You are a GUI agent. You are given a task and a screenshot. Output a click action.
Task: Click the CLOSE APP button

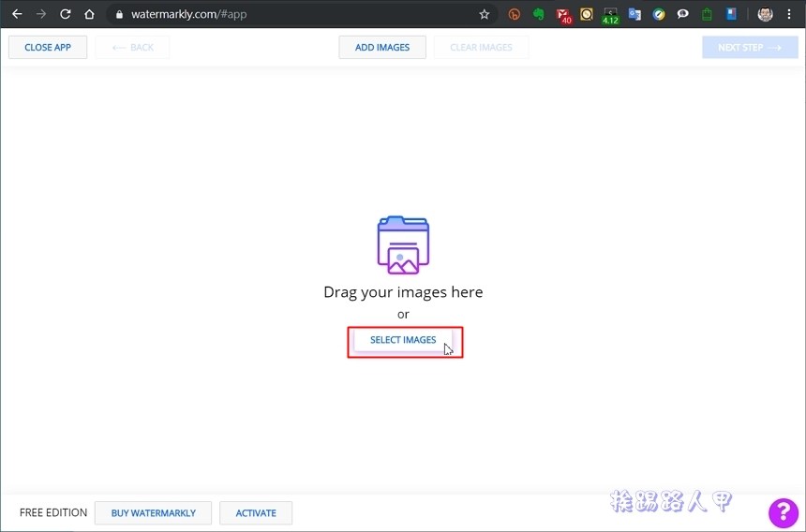tap(48, 47)
